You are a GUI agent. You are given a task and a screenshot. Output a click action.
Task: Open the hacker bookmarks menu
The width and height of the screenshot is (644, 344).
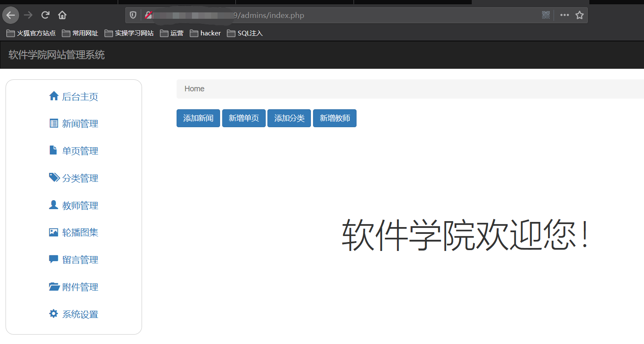205,32
